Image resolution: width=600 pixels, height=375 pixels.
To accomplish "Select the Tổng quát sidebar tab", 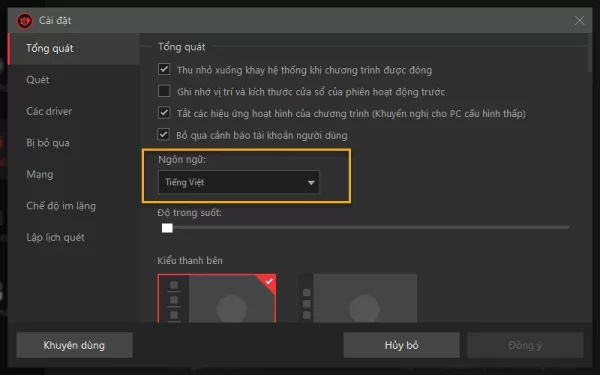I will [x=73, y=49].
